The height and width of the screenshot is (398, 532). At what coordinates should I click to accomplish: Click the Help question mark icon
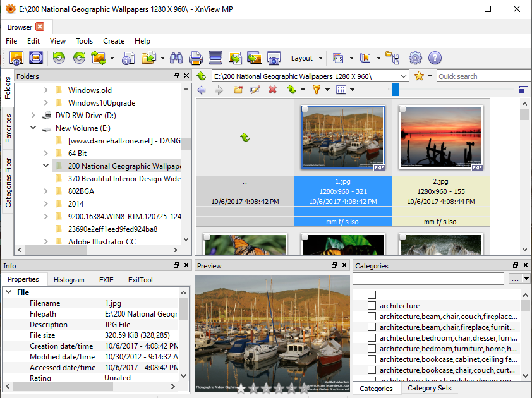click(x=435, y=58)
